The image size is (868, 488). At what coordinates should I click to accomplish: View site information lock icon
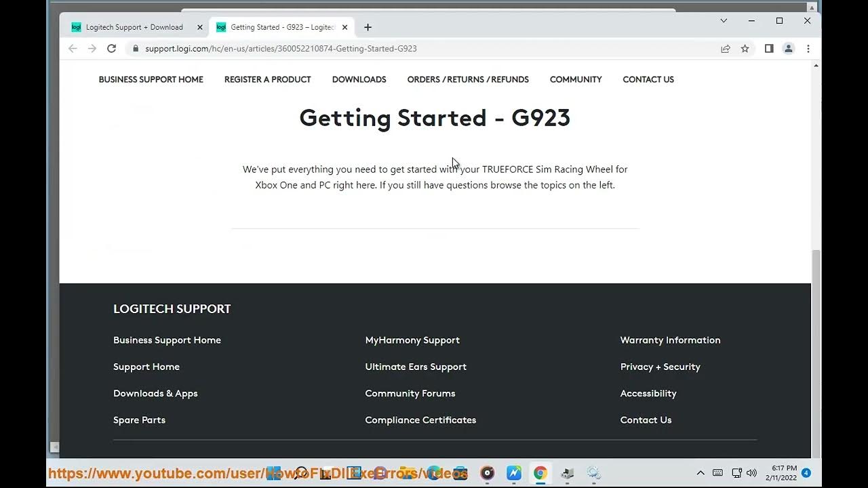tap(136, 49)
